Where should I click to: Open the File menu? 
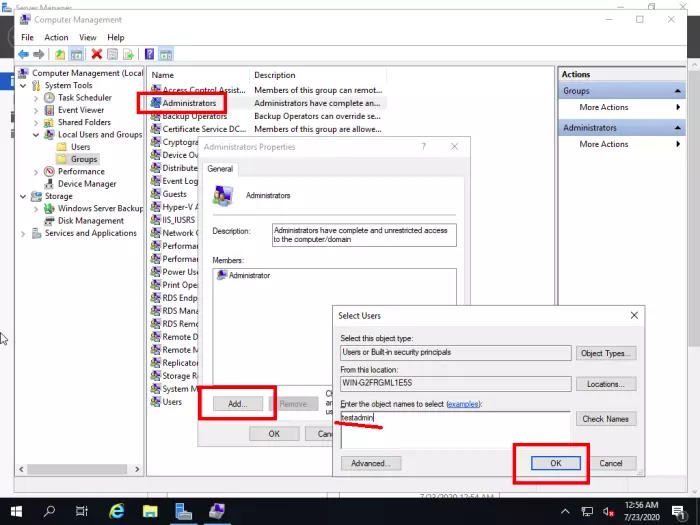point(27,38)
